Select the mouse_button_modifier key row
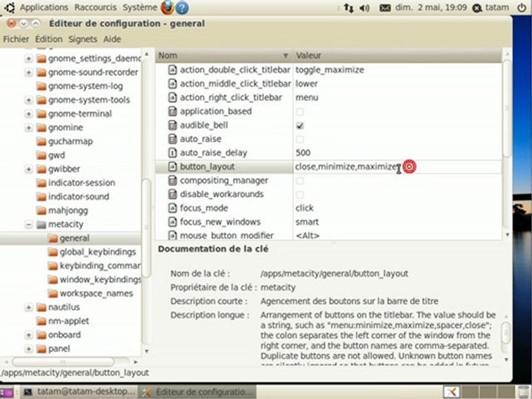The height and width of the screenshot is (399, 532). [329, 235]
